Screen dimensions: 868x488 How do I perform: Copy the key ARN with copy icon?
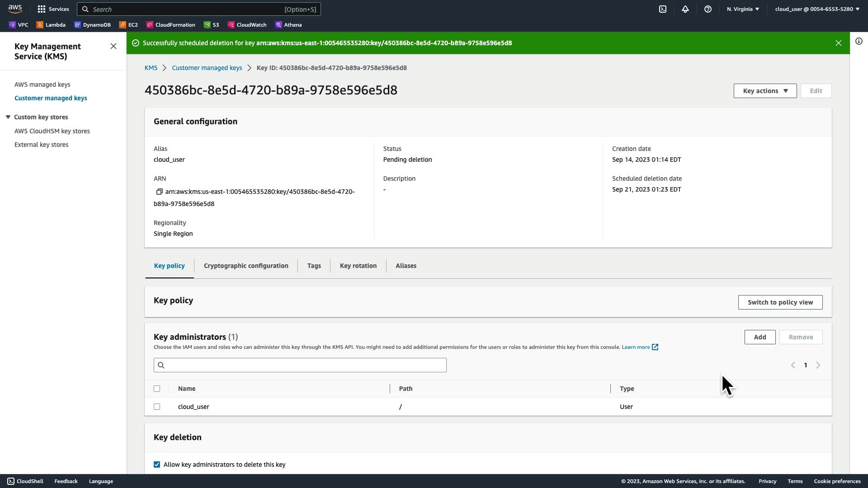[x=159, y=192]
